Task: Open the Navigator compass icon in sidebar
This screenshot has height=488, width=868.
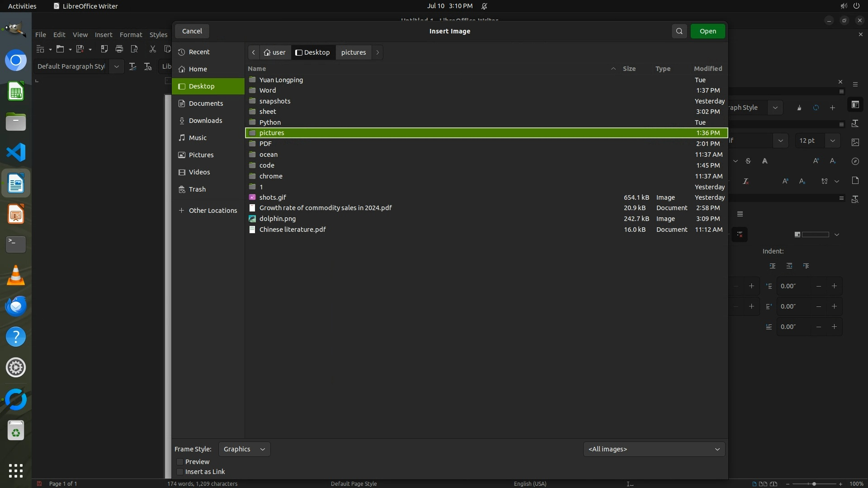Action: pos(855,161)
